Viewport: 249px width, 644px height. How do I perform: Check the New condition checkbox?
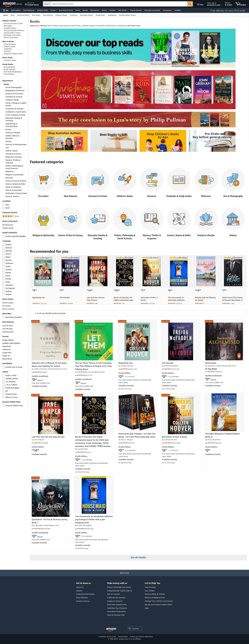[4, 205]
